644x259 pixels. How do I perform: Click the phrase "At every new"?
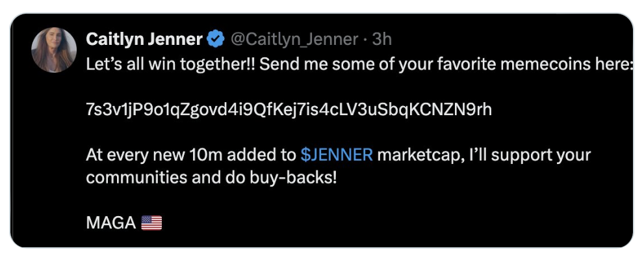coord(136,156)
